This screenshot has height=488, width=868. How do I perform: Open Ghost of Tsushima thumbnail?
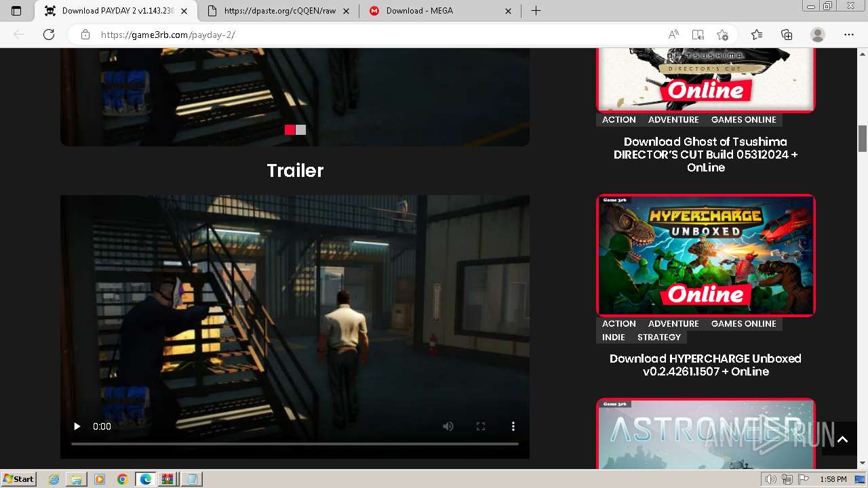(705, 80)
